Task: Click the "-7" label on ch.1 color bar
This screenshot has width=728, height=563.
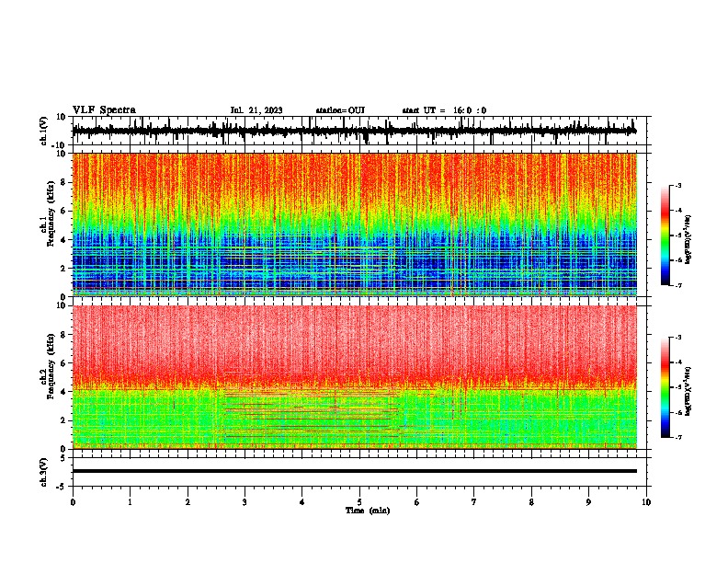Action: click(x=678, y=285)
